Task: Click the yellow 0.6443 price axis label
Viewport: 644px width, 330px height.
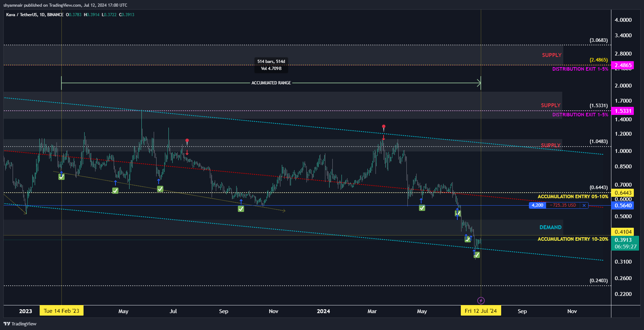Action: click(x=622, y=193)
